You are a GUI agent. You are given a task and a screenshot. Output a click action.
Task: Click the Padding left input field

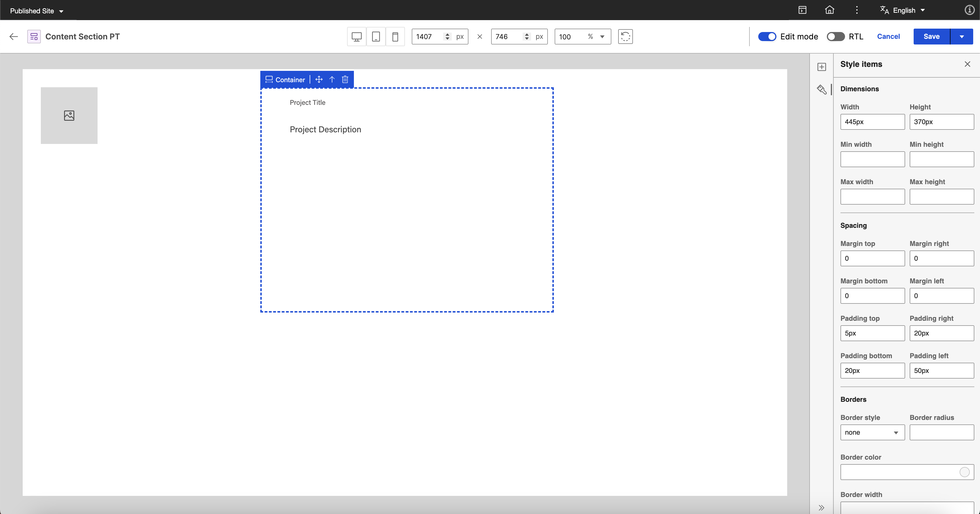point(941,371)
